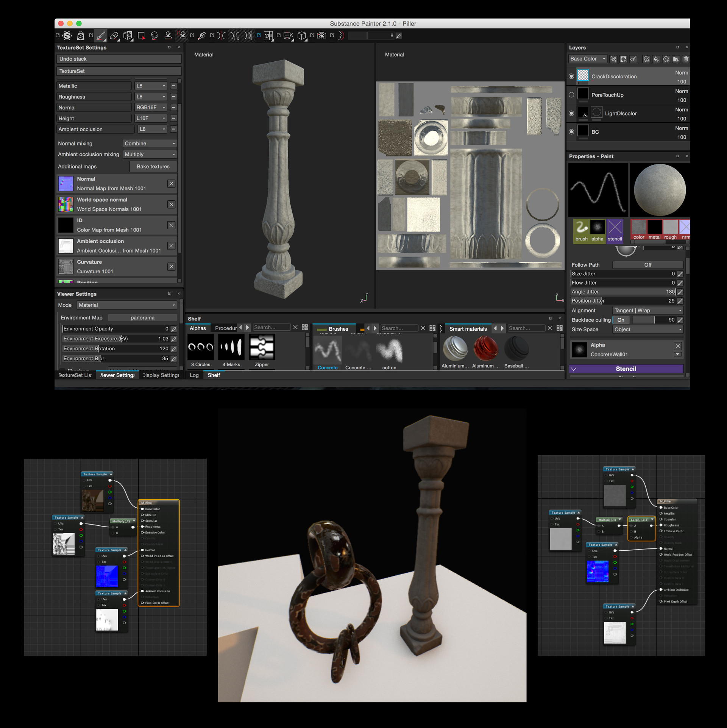Select the Paint brush tool
The image size is (727, 728).
point(100,36)
